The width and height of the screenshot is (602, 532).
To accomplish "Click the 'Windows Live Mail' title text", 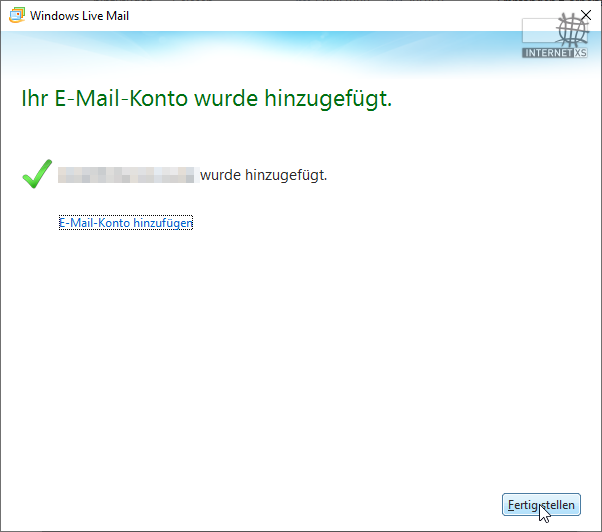I will [x=79, y=16].
